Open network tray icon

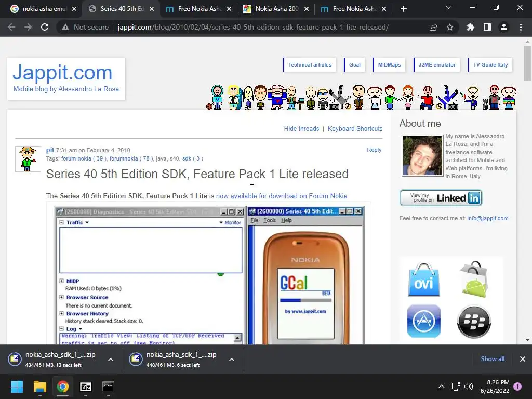tap(456, 387)
